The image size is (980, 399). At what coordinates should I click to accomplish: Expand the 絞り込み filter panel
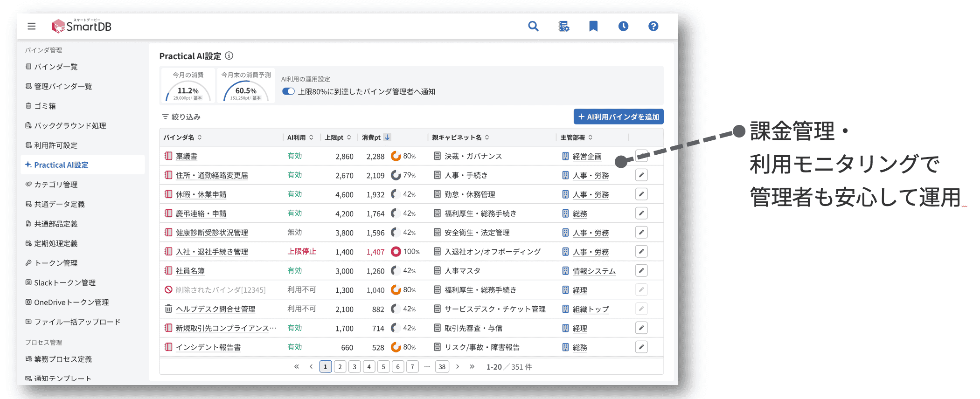pyautogui.click(x=181, y=117)
